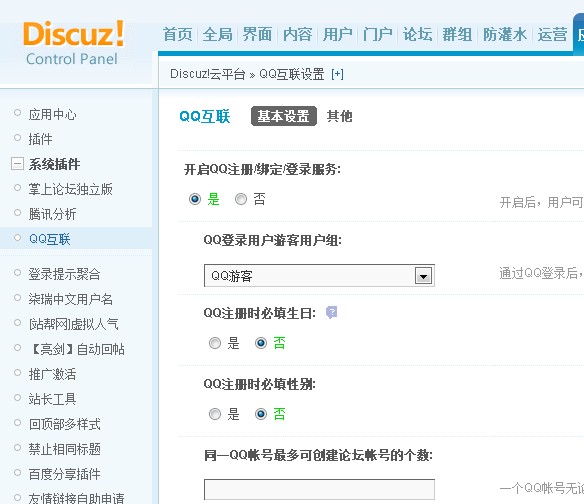This screenshot has width=584, height=504.
Task: Switch to the 其他 tab
Action: click(339, 116)
